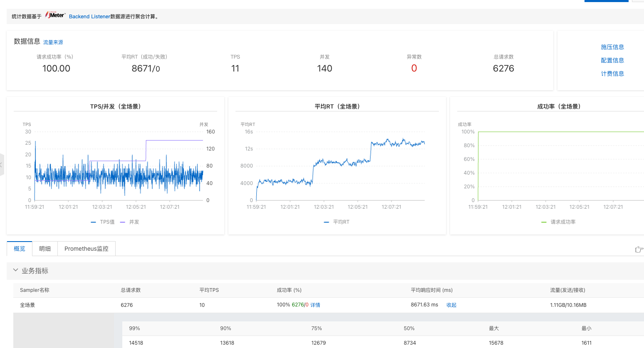Click the red abnormal count 0
The height and width of the screenshot is (348, 644).
(414, 69)
